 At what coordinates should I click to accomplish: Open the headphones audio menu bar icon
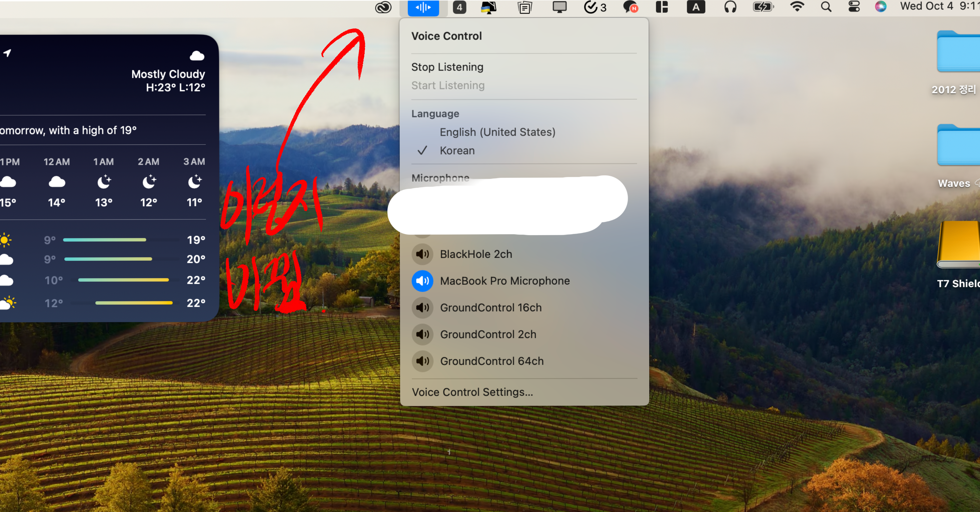pos(730,7)
